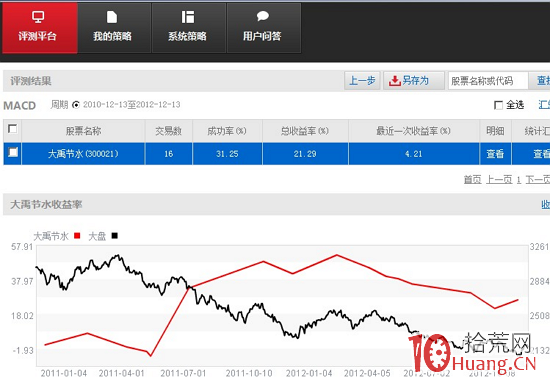Click the 系统策略 layout icon
The height and width of the screenshot is (383, 550).
pos(188,16)
